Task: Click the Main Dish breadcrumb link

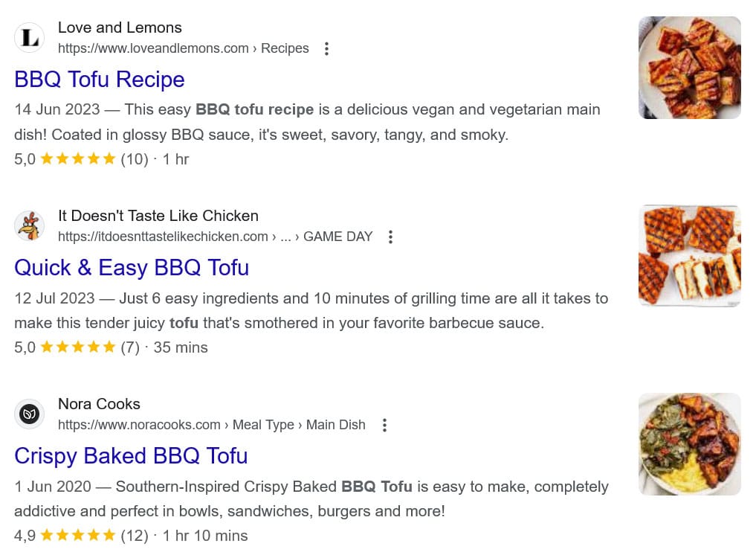Action: tap(335, 425)
